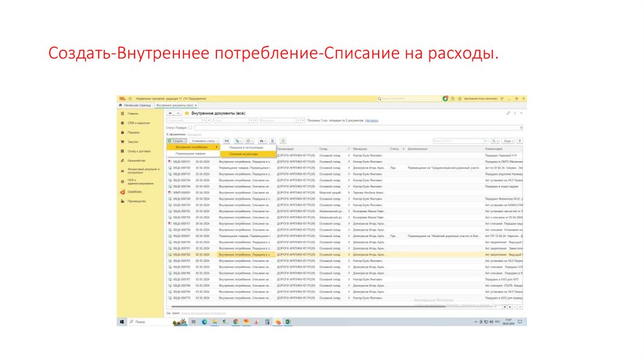Open the Производство section
644x361 pixels.
(136, 201)
